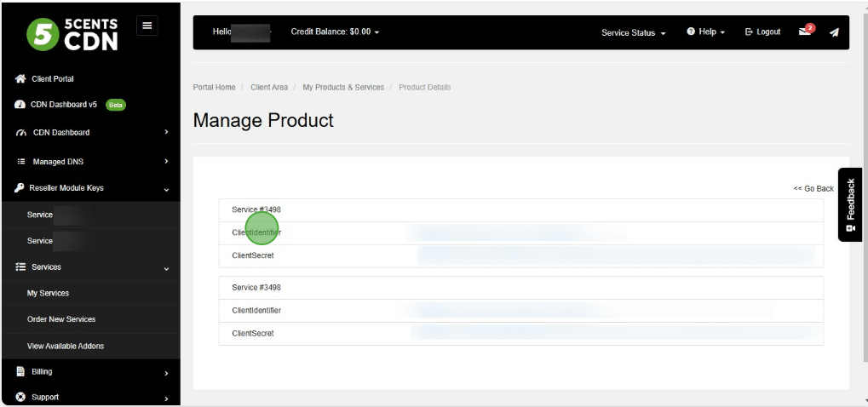868x407 pixels.
Task: Click the first ClientIdentifier label
Action: pyautogui.click(x=256, y=232)
